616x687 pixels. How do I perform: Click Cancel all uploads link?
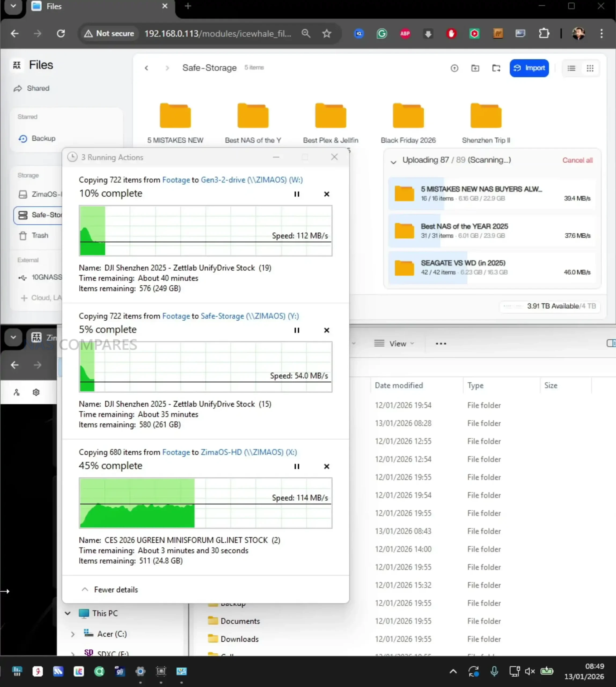pos(577,160)
